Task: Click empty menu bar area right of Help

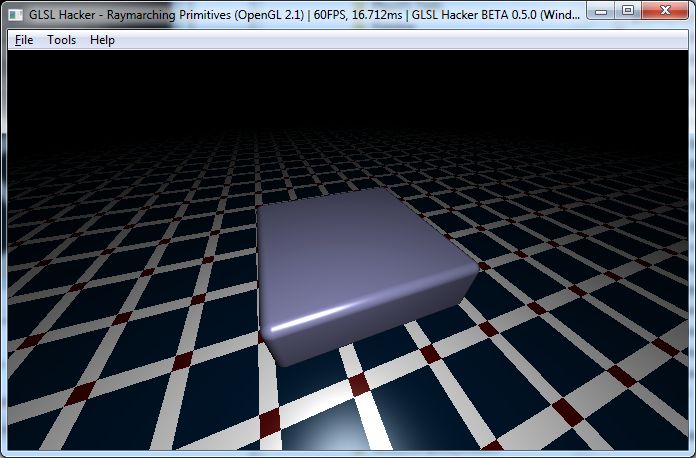Action: tap(400, 40)
